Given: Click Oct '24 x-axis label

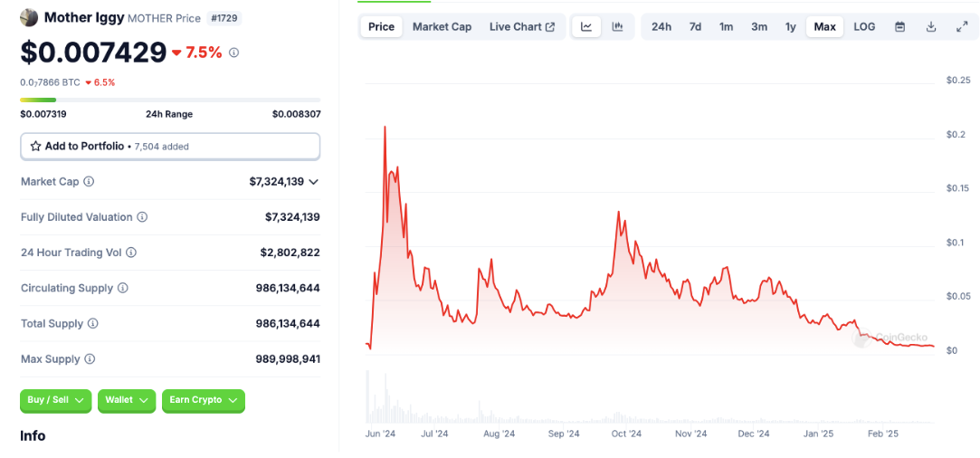Looking at the screenshot, I should coord(626,434).
